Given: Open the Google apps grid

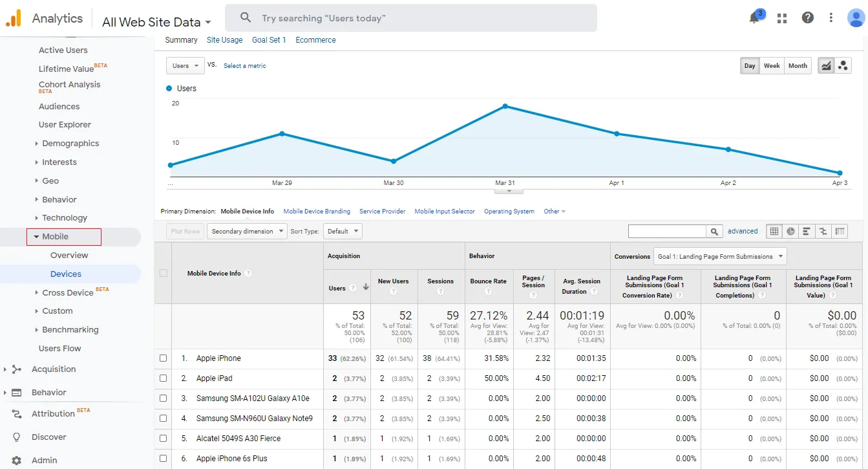Looking at the screenshot, I should [782, 18].
